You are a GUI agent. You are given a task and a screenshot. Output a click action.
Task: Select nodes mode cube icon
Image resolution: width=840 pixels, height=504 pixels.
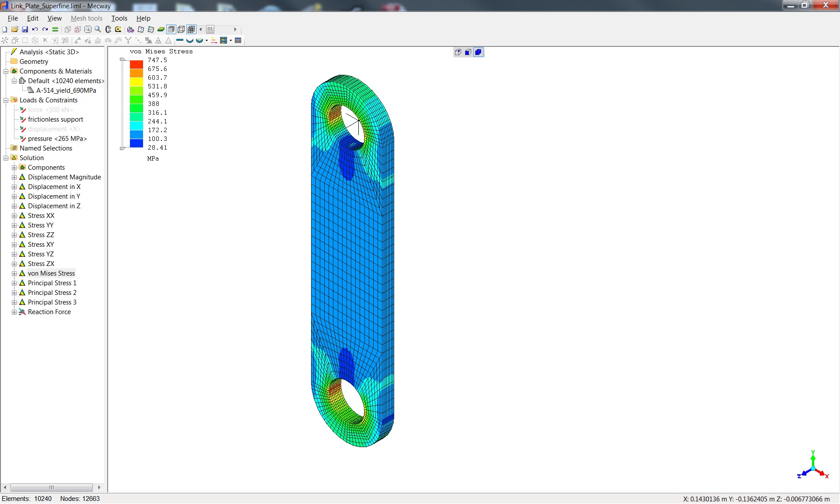458,52
